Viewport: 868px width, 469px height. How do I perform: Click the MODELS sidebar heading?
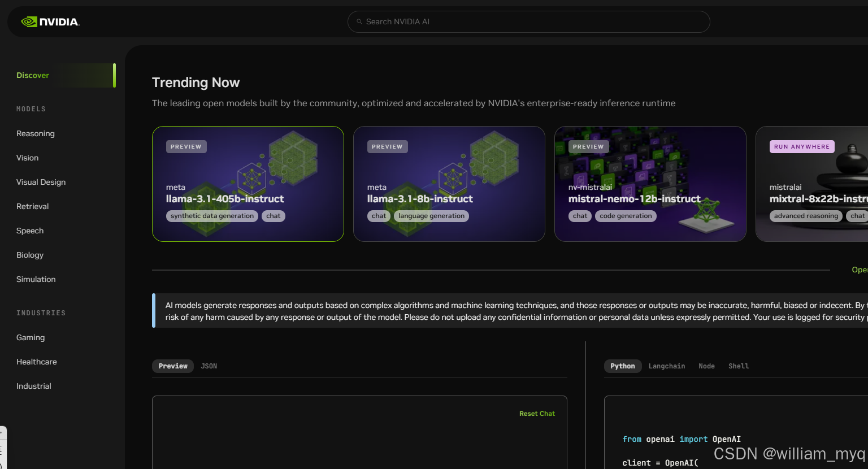[31, 109]
